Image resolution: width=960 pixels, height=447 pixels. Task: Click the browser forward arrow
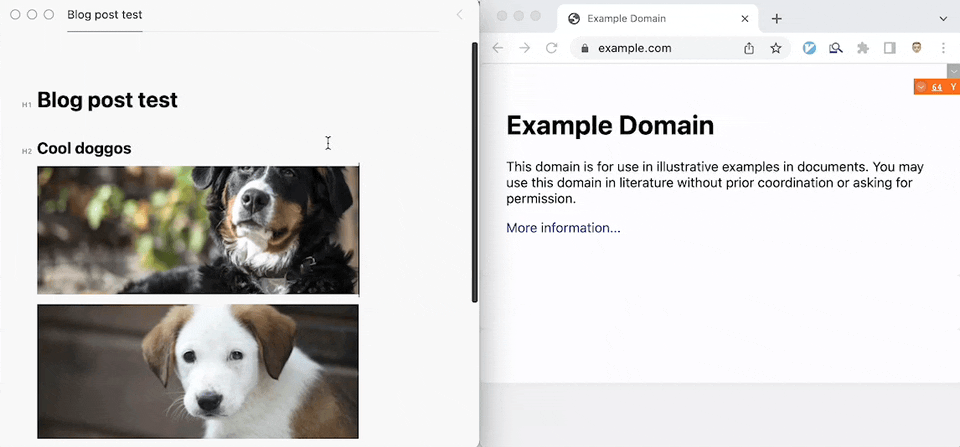coord(524,48)
